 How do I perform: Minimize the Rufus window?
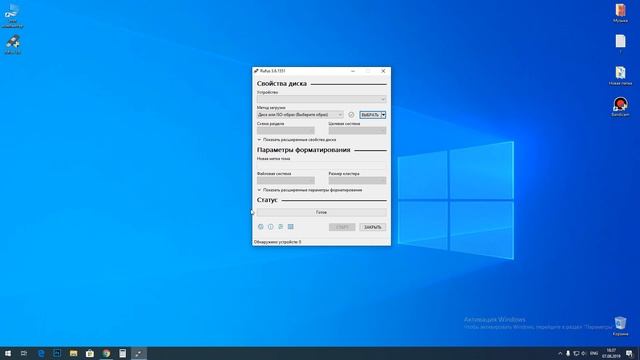[353, 71]
